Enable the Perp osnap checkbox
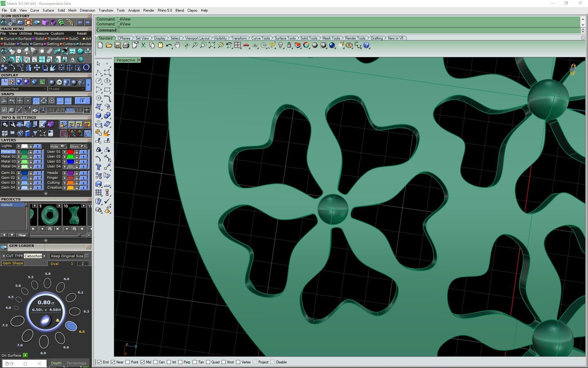The image size is (588, 368). point(180,362)
